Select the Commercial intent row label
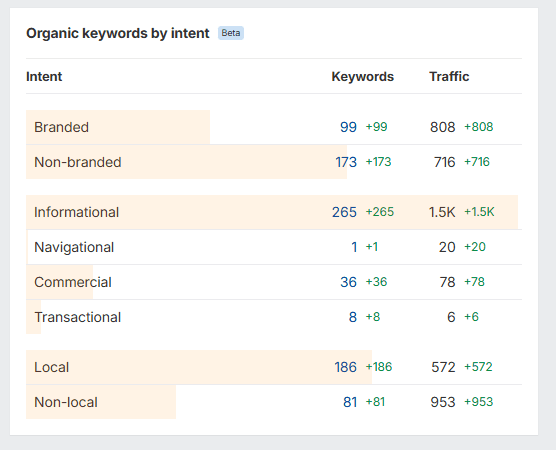 point(73,282)
